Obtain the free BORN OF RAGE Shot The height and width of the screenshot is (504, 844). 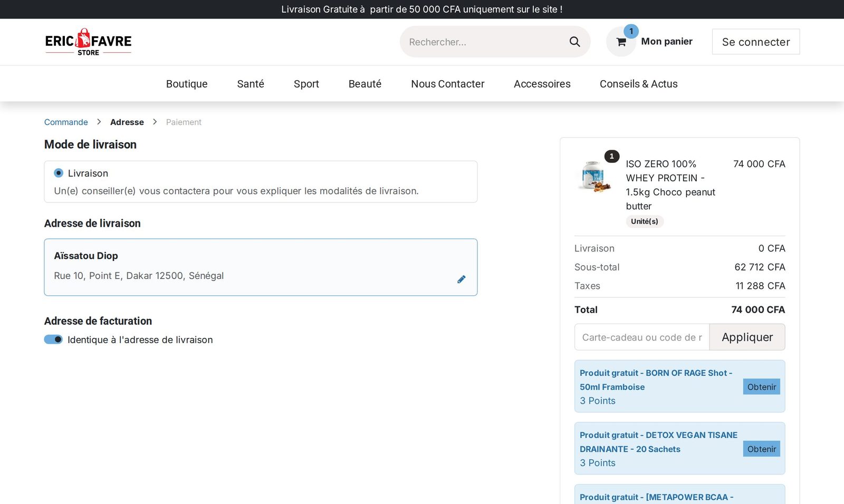click(762, 387)
